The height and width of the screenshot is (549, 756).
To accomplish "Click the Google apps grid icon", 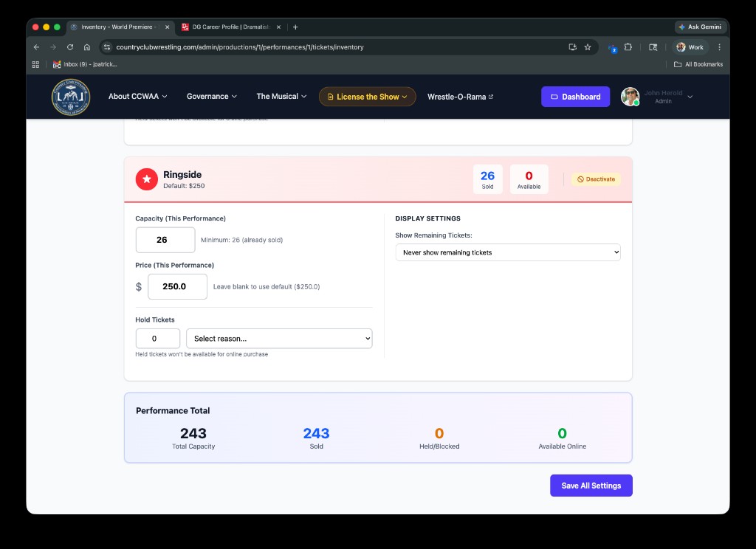I will coord(35,64).
